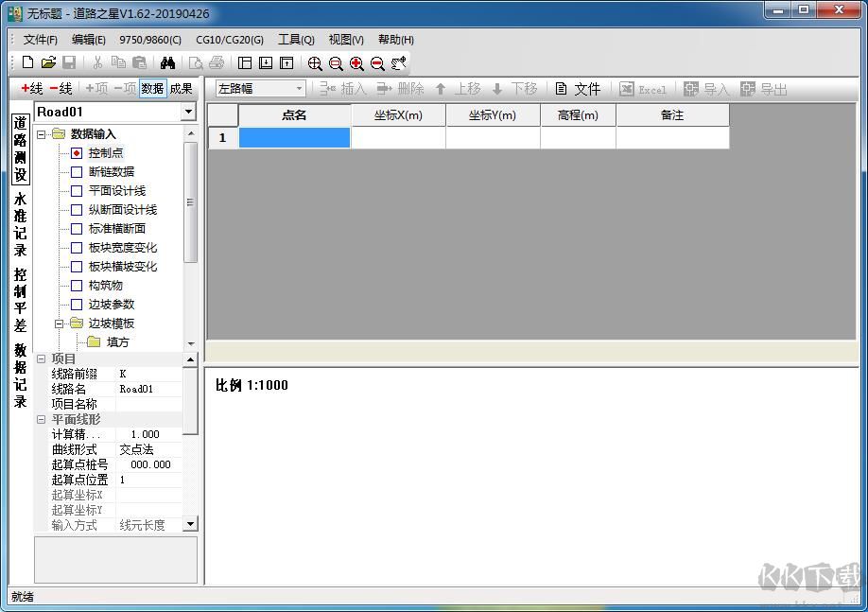This screenshot has width=868, height=612.
Task: Click the binoculars Find icon
Action: (x=168, y=63)
